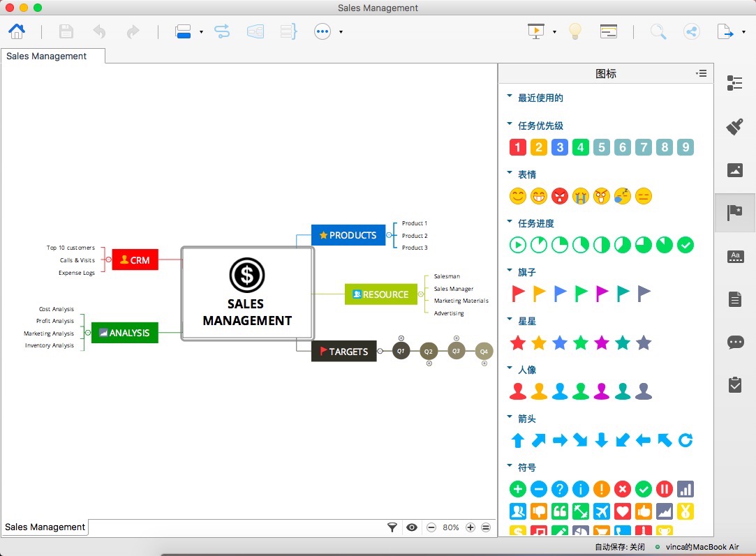756x556 pixels.
Task: Redo the last action
Action: [133, 32]
